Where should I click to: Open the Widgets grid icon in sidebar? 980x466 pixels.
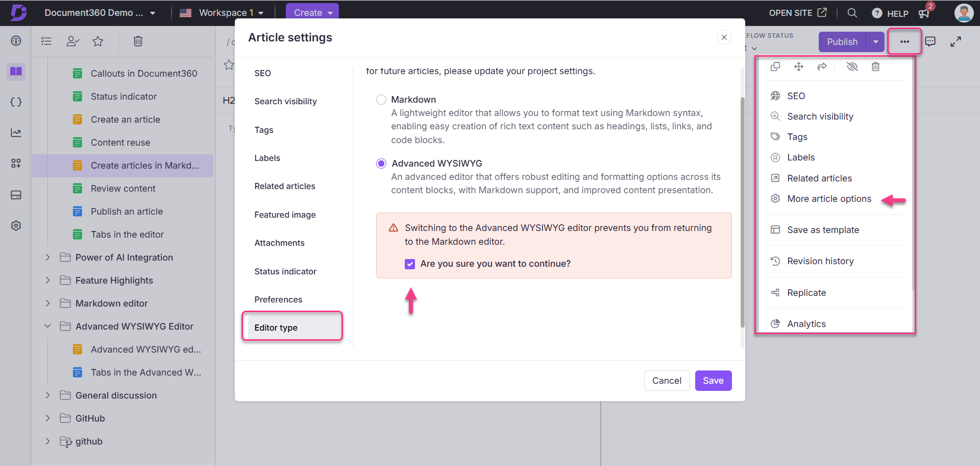pos(16,164)
